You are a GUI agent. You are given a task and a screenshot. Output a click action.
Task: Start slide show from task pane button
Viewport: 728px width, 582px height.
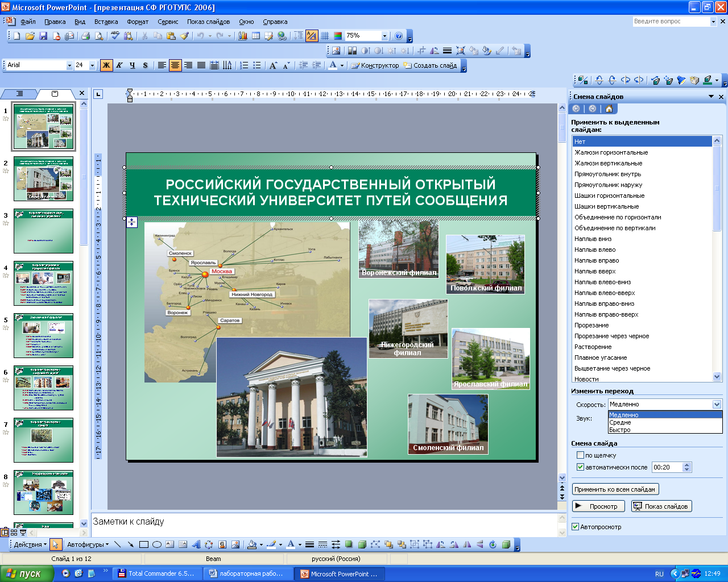(660, 506)
